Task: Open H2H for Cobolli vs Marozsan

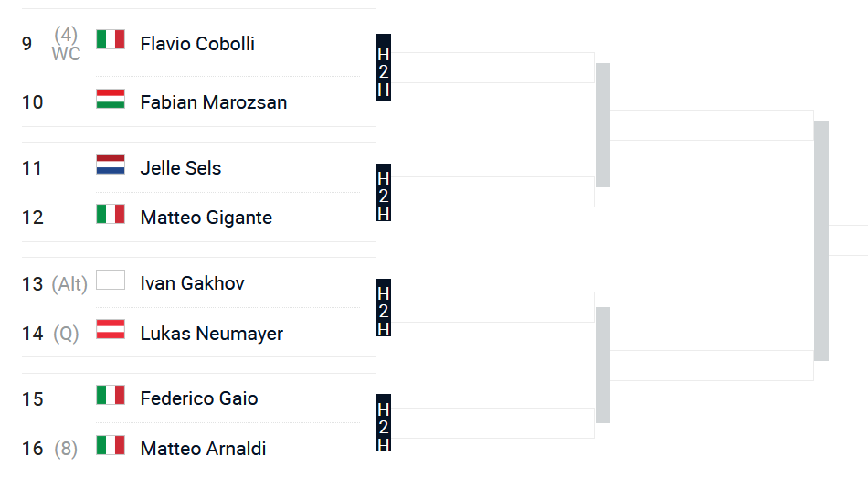Action: [384, 67]
